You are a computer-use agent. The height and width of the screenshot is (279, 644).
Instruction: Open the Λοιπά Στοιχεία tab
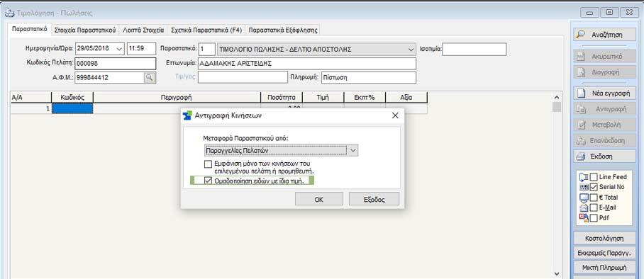(143, 30)
